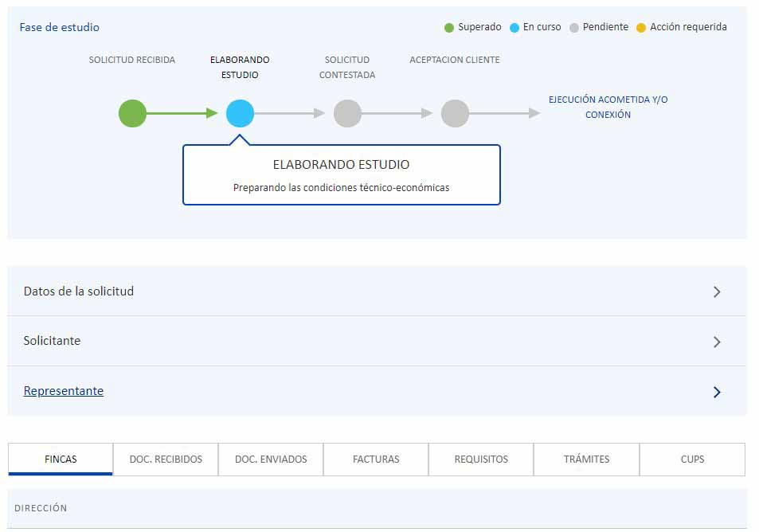The width and height of the screenshot is (759, 532).
Task: Expand the Solicitante section arrow
Action: click(x=717, y=342)
